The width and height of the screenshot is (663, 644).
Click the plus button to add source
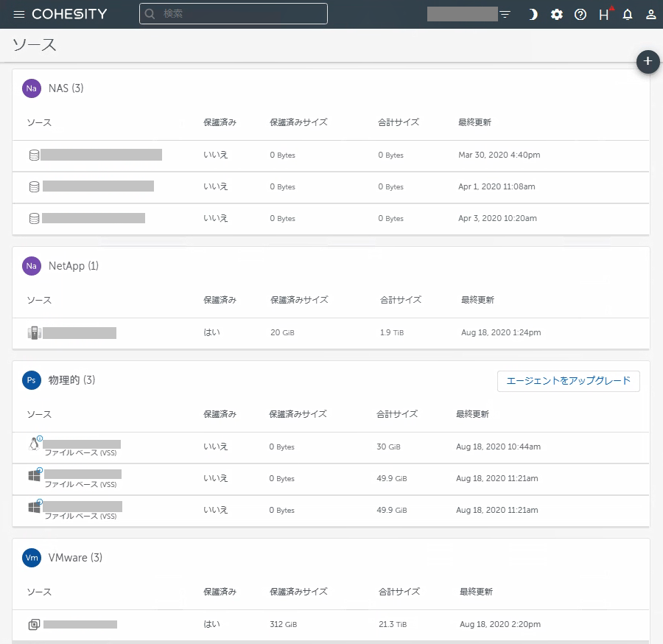pos(648,62)
